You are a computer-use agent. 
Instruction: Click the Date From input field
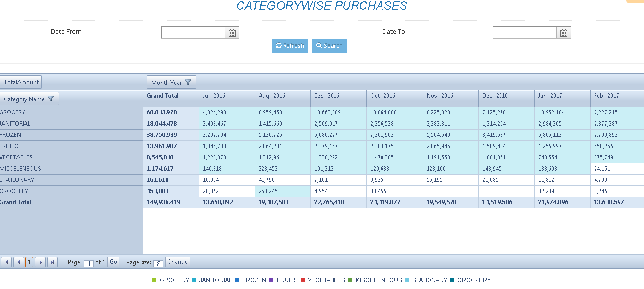click(193, 33)
